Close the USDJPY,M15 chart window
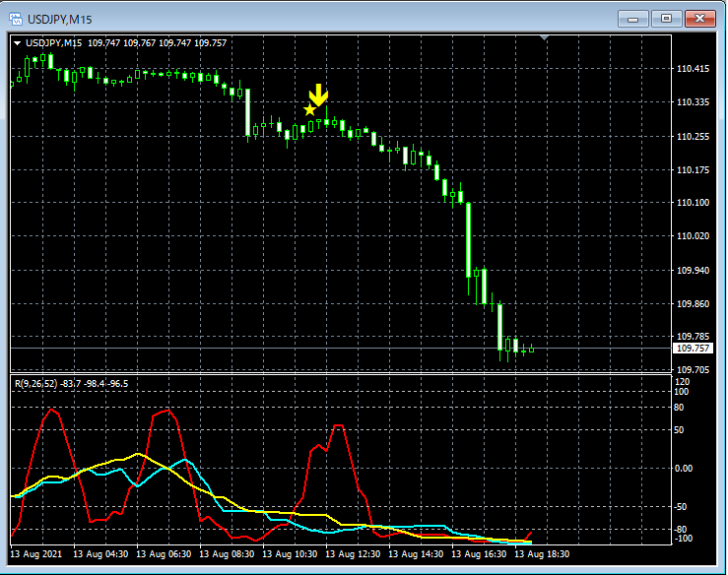 (701, 18)
